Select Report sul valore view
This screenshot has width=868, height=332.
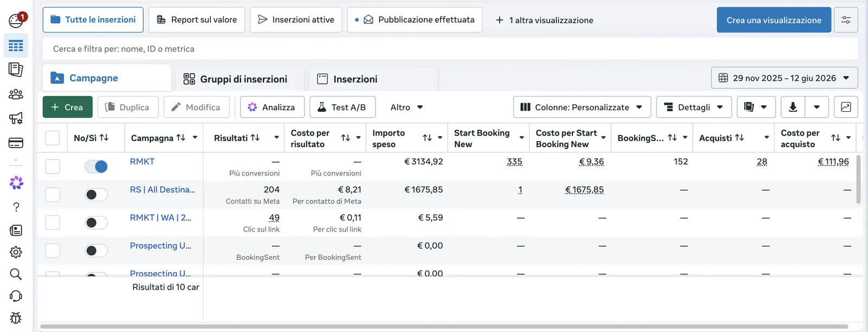pyautogui.click(x=196, y=20)
